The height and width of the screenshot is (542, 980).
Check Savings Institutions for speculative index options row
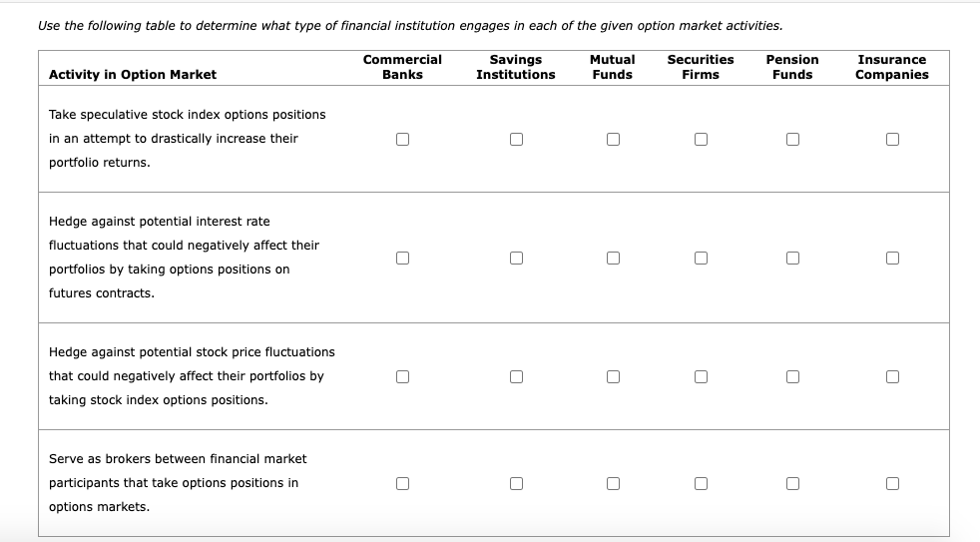516,139
